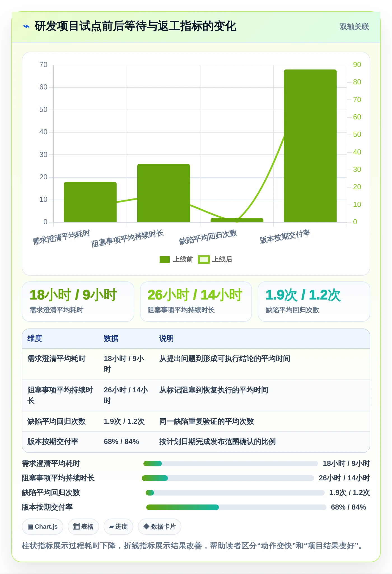Click the 18小时 / 9小时 value beside progress bar

pyautogui.click(x=346, y=464)
